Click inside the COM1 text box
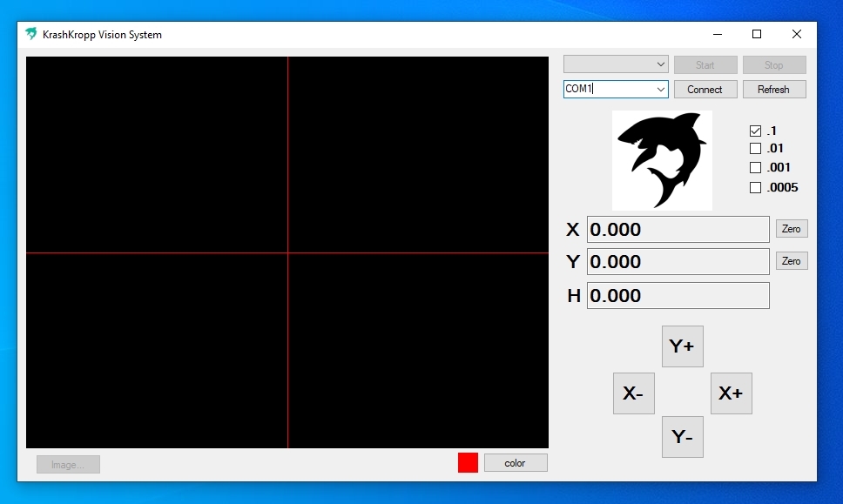 609,89
